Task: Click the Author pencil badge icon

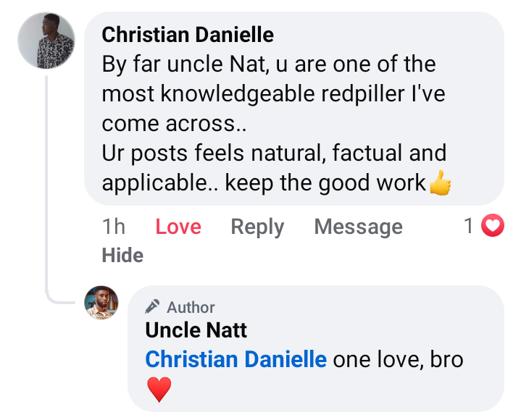Action: tap(152, 306)
